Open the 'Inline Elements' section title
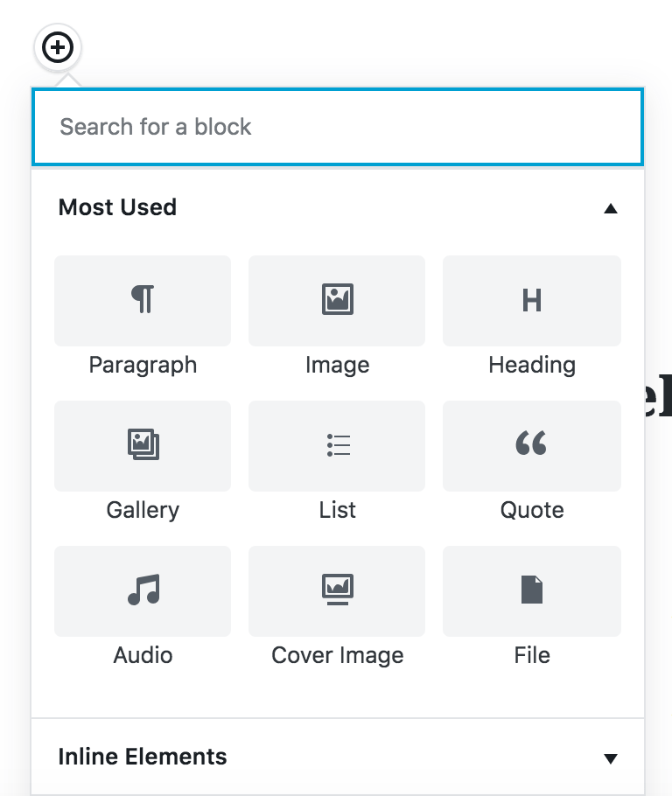The image size is (672, 796). coord(142,757)
